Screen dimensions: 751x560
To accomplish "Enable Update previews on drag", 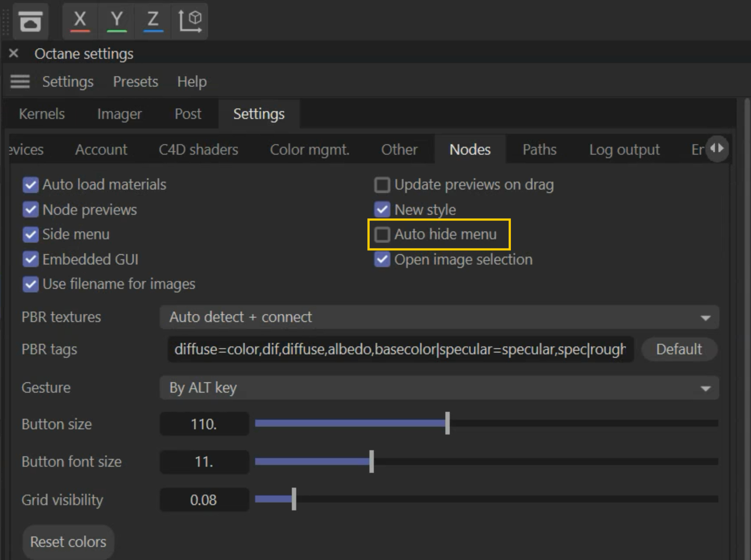I will (382, 185).
